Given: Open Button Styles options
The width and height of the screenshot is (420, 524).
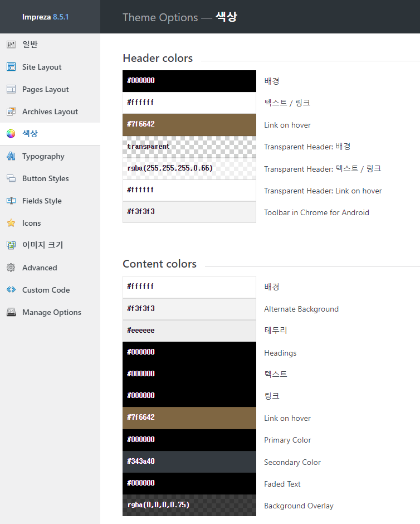Looking at the screenshot, I should [x=50, y=178].
